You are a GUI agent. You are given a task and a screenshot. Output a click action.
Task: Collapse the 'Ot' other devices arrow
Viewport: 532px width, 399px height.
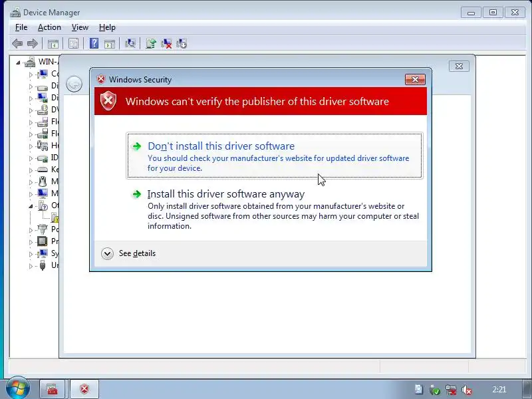point(31,206)
